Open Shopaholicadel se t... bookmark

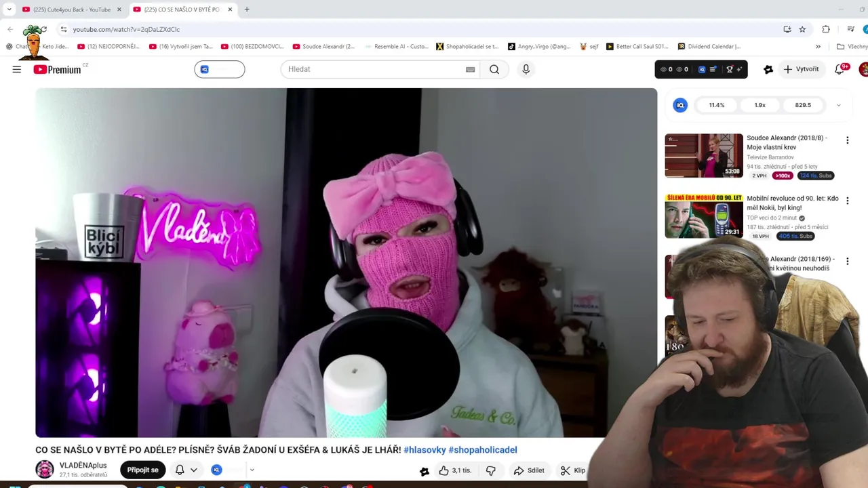coord(467,47)
